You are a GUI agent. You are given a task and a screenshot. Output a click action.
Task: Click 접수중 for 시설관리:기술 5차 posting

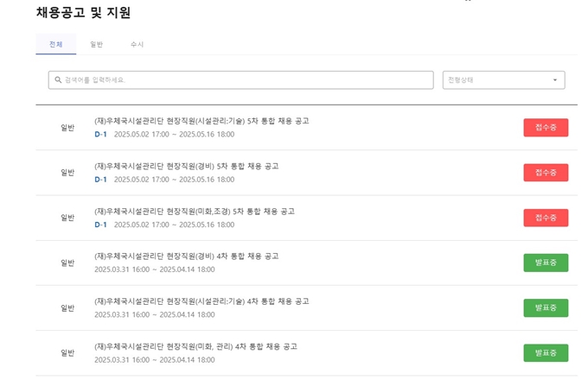(546, 127)
